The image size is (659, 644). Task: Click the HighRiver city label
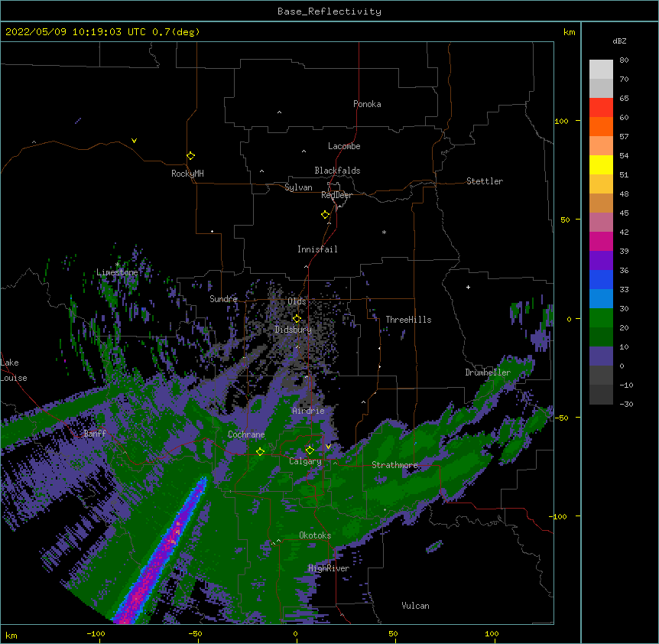point(329,568)
